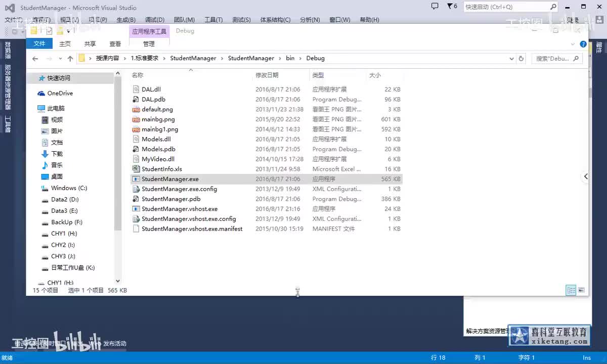Open Visual Studio 调试(D) menu
The width and height of the screenshot is (607, 364).
[x=155, y=20]
